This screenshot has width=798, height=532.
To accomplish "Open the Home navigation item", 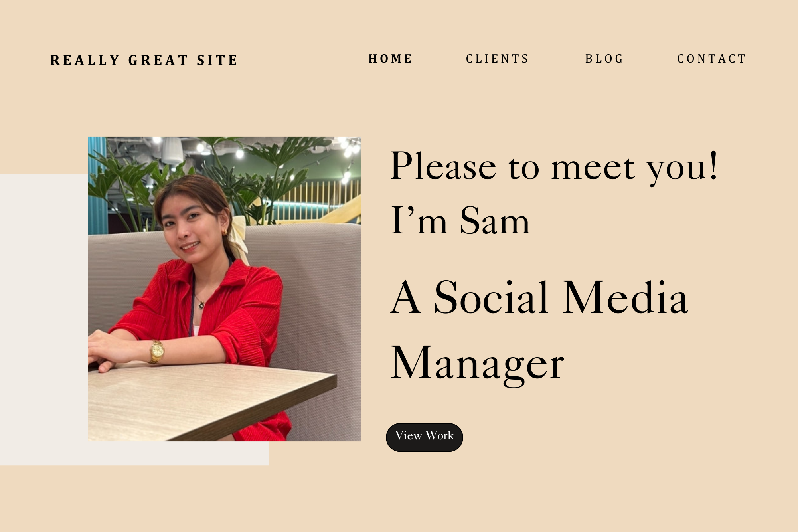I will click(x=390, y=59).
